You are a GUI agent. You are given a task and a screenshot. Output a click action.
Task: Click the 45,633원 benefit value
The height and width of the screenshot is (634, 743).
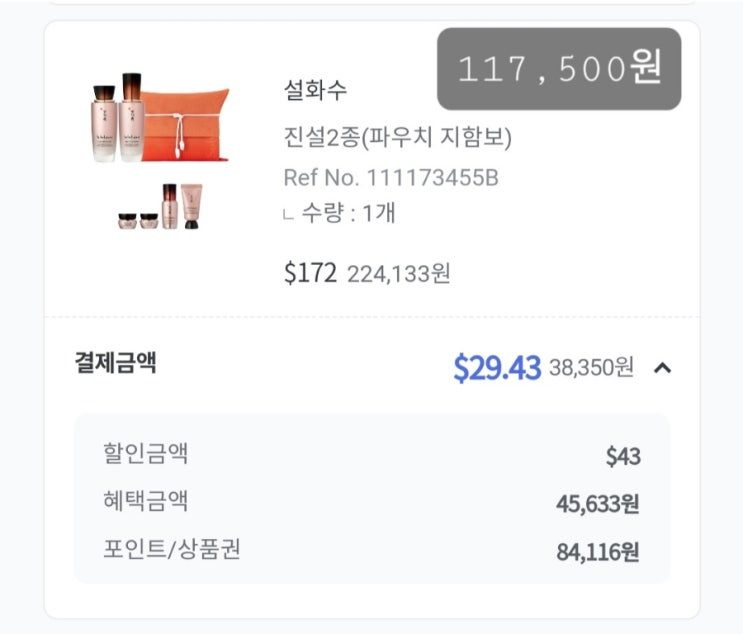[x=597, y=504]
